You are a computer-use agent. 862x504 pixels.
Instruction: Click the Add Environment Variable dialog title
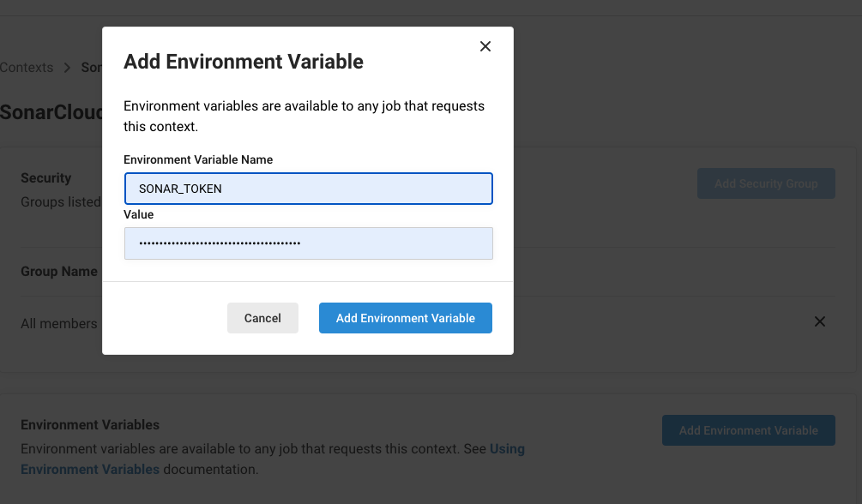[x=244, y=62]
